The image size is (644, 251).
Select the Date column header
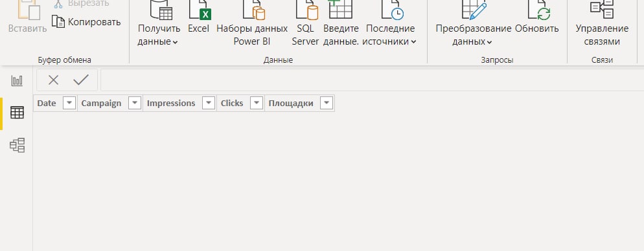(47, 104)
